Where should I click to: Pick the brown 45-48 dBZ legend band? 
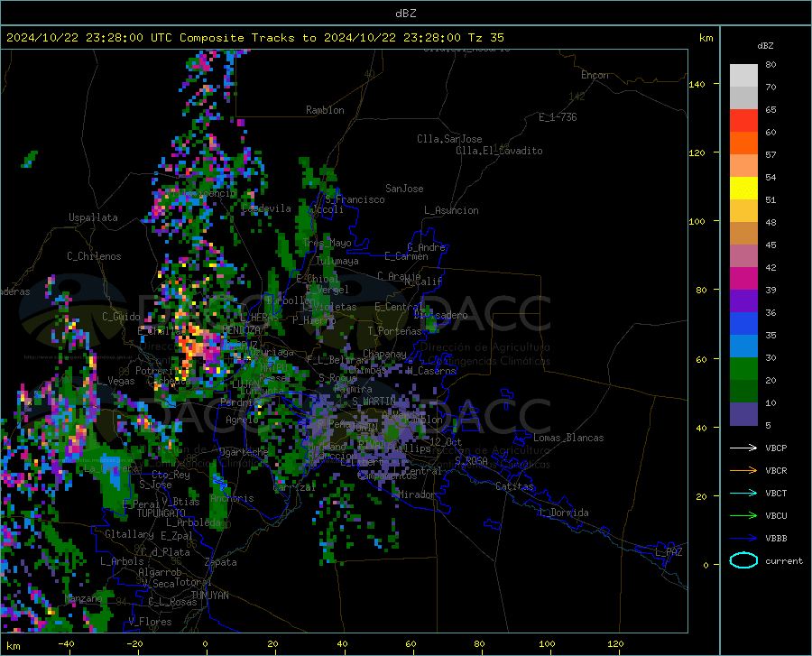coord(743,234)
